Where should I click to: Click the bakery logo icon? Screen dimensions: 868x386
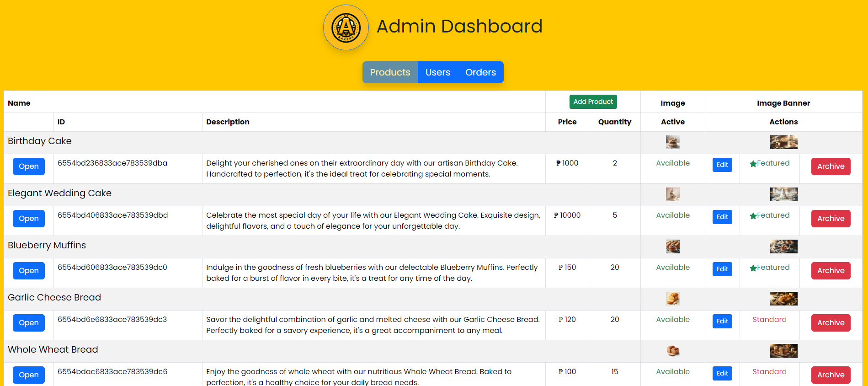pyautogui.click(x=346, y=27)
